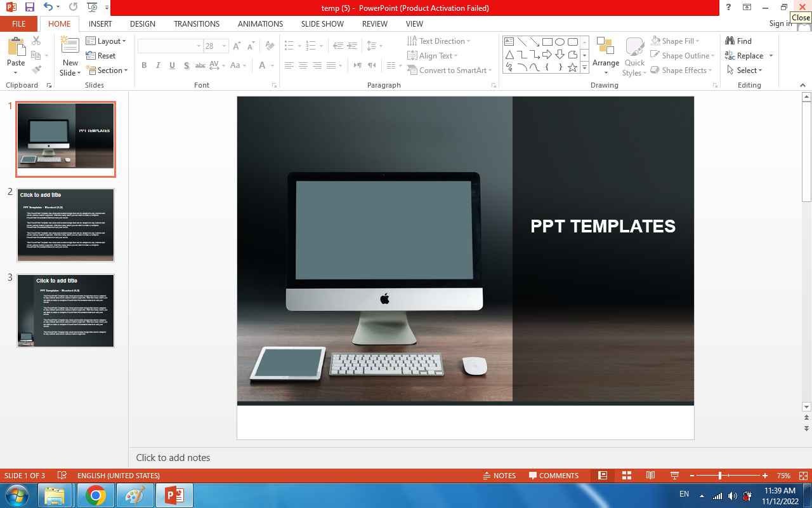Start Slide Show from status bar icon
The width and height of the screenshot is (812, 508).
pyautogui.click(x=674, y=476)
